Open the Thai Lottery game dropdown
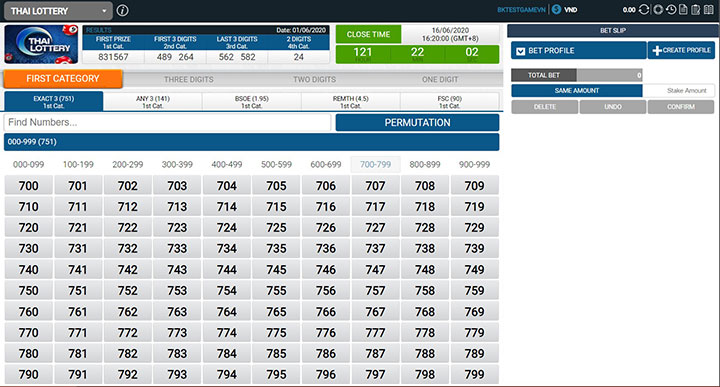 pos(58,11)
